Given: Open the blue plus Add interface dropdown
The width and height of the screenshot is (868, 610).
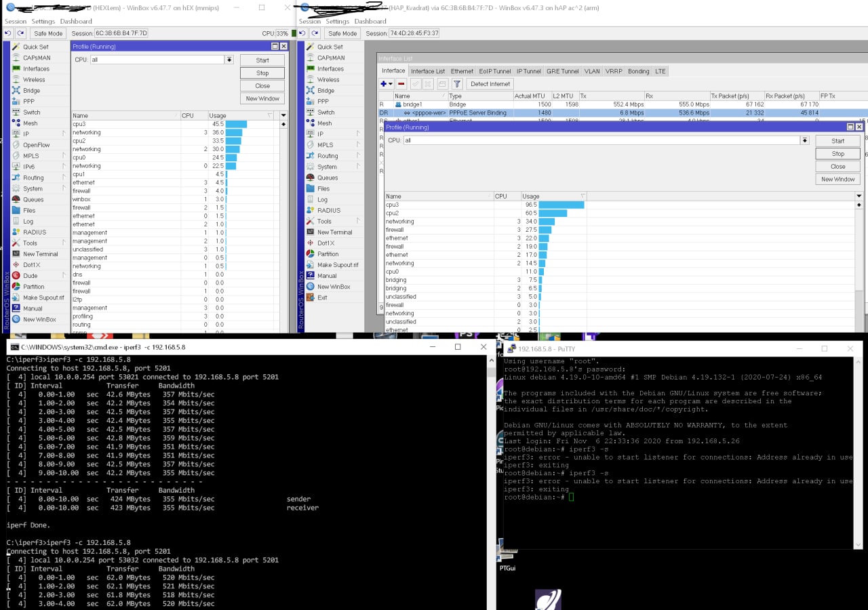Looking at the screenshot, I should click(387, 84).
